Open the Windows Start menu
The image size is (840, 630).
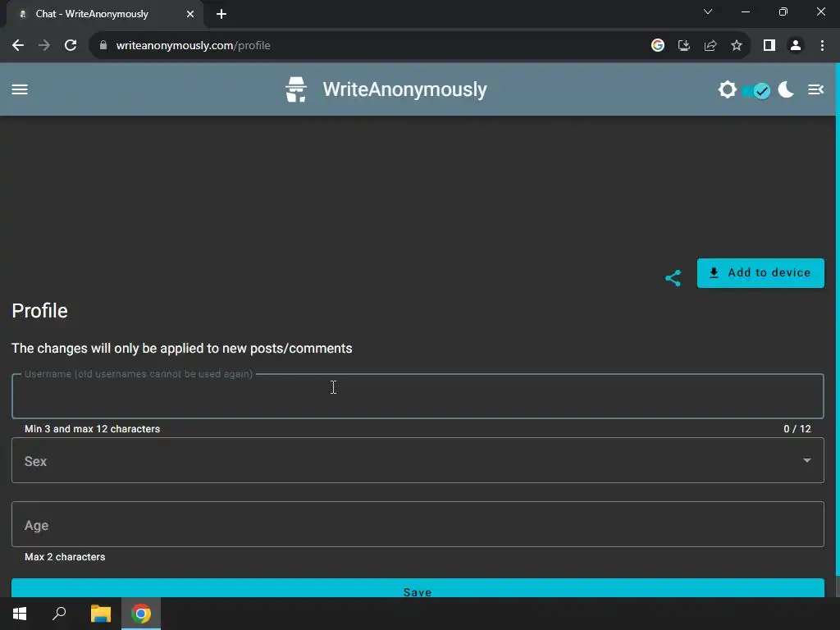coord(20,614)
